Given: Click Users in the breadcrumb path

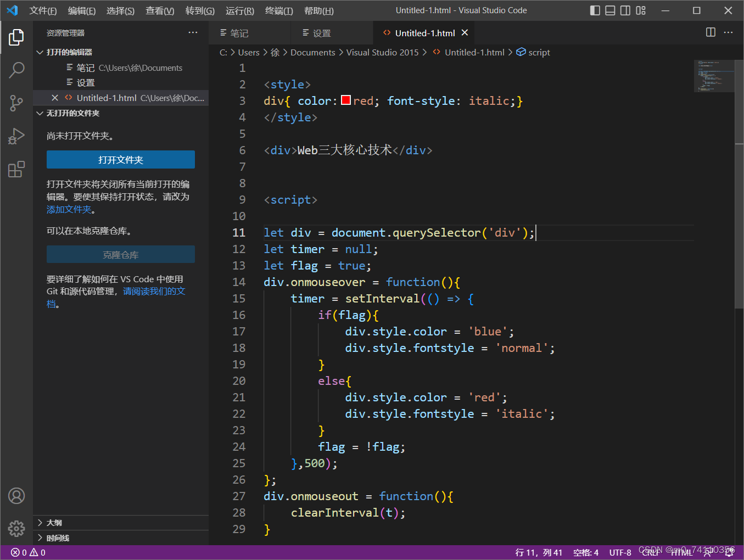Looking at the screenshot, I should click(x=249, y=52).
